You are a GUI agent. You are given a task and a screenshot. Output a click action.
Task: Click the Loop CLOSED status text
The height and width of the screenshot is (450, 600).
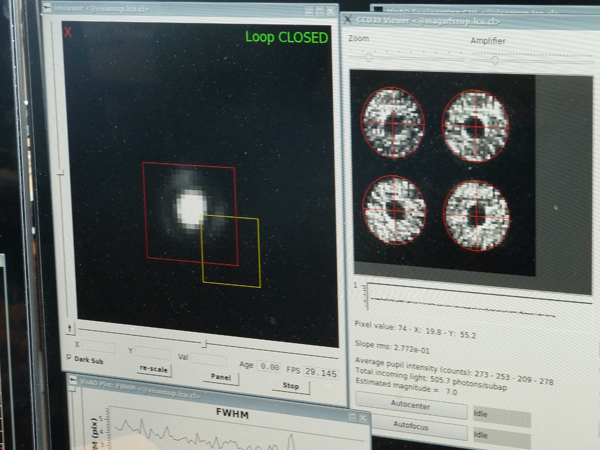(287, 38)
